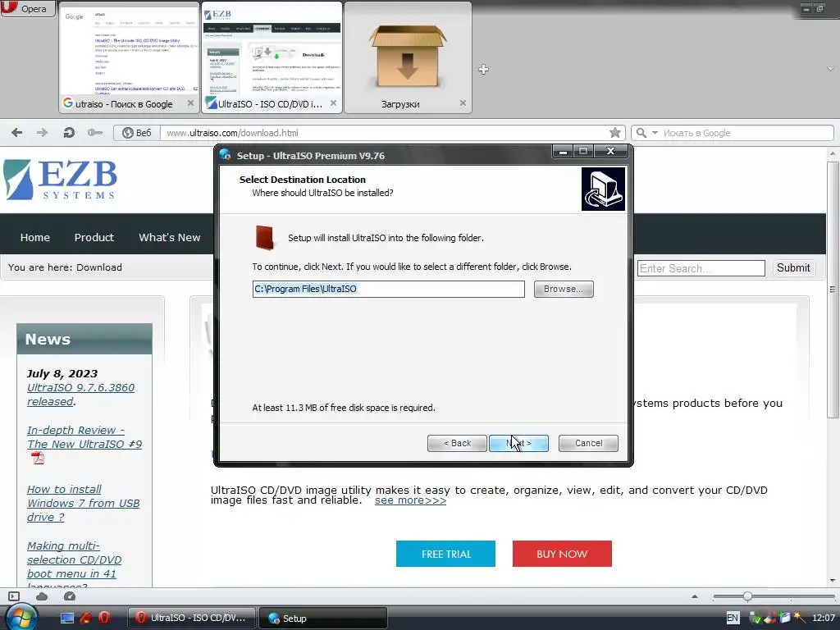
Task: Reload the page with the refresh icon
Action: (69, 132)
